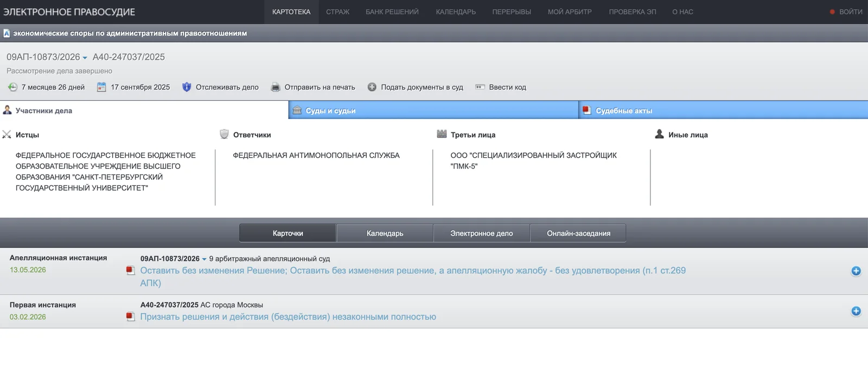Go to СТРАЖ in top navigation
Screen dimensions: 868x381
pyautogui.click(x=337, y=12)
